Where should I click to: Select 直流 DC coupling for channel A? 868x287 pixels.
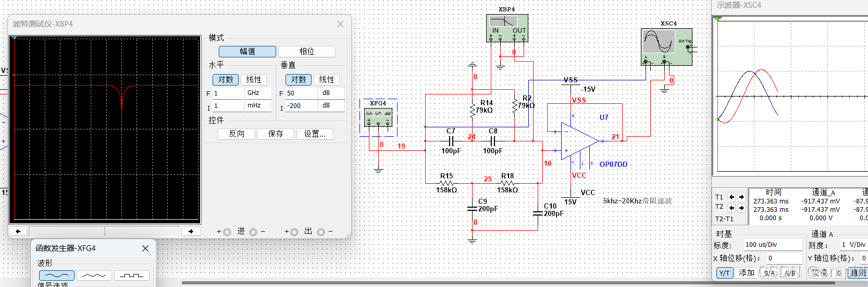click(858, 273)
